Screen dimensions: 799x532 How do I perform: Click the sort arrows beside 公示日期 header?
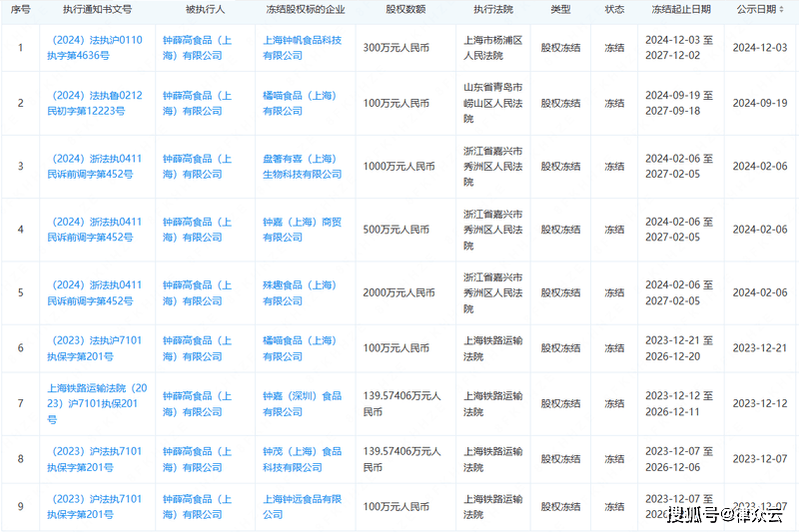click(782, 9)
